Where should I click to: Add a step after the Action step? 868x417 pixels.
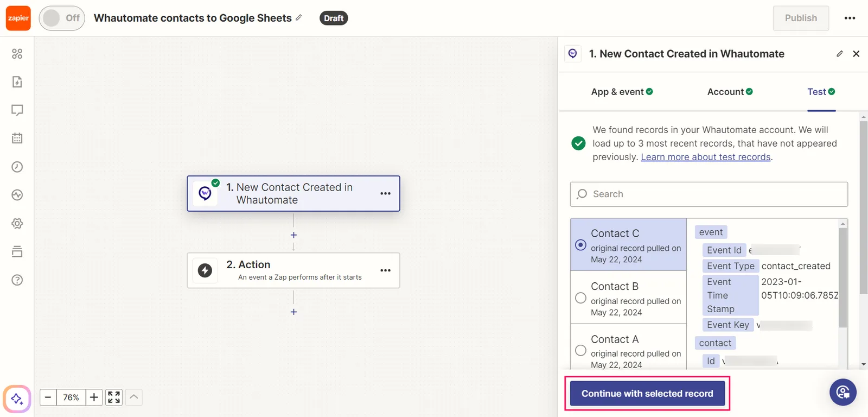tap(293, 312)
